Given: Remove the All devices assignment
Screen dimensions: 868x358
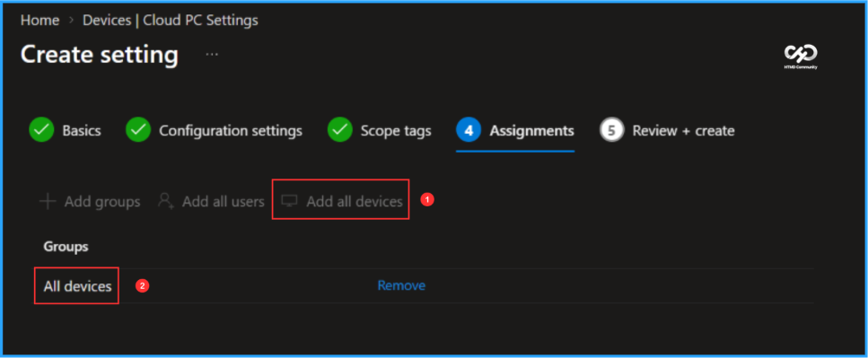Looking at the screenshot, I should point(401,285).
